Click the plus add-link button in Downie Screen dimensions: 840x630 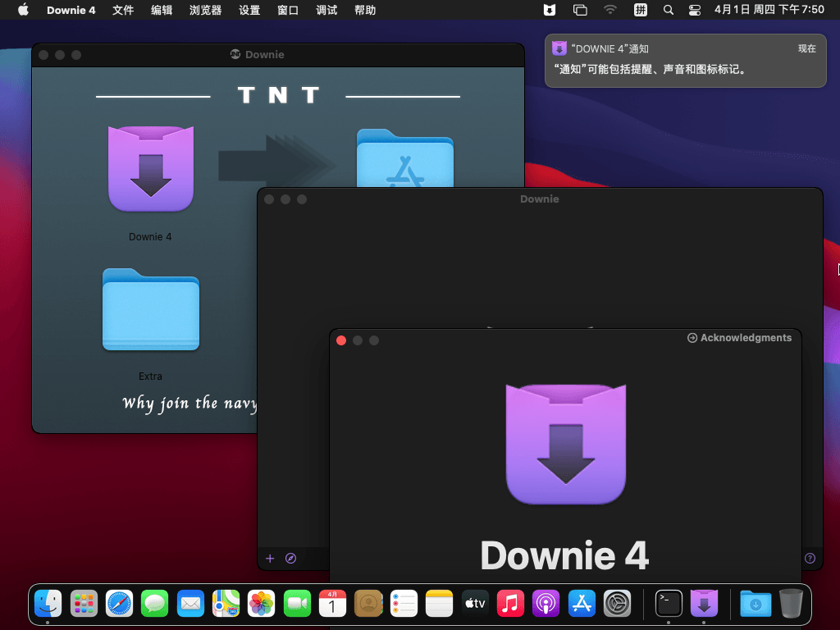coord(270,558)
